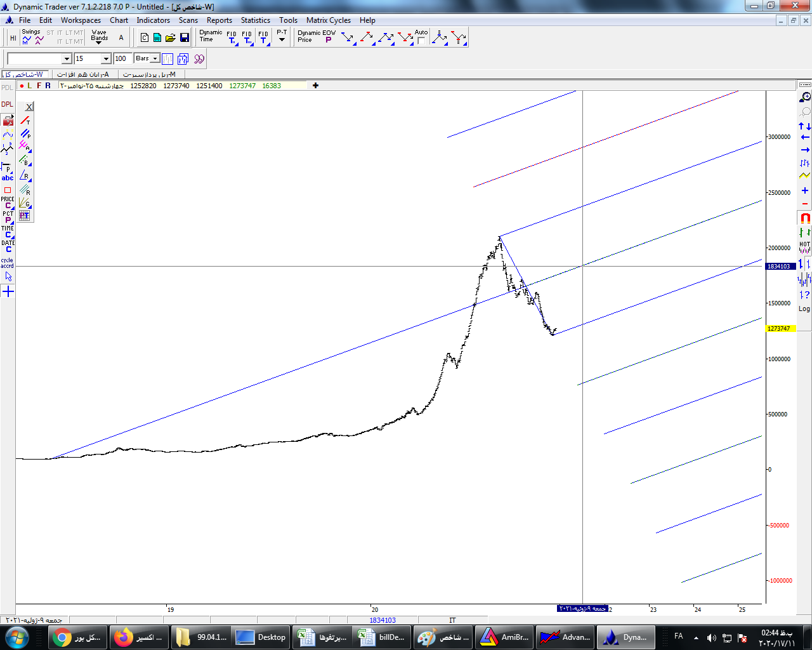Viewport: 812px width, 650px height.
Task: Click the Dynamic Time button
Action: coord(210,36)
